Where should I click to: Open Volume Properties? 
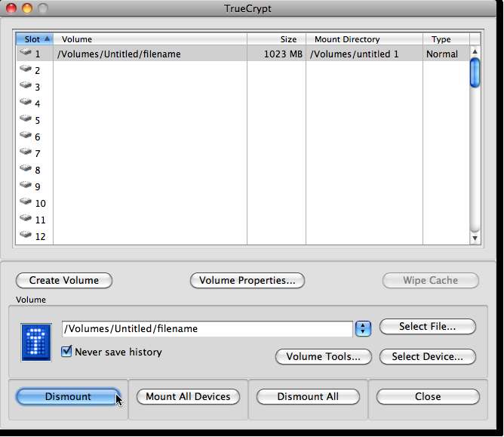[x=247, y=281]
